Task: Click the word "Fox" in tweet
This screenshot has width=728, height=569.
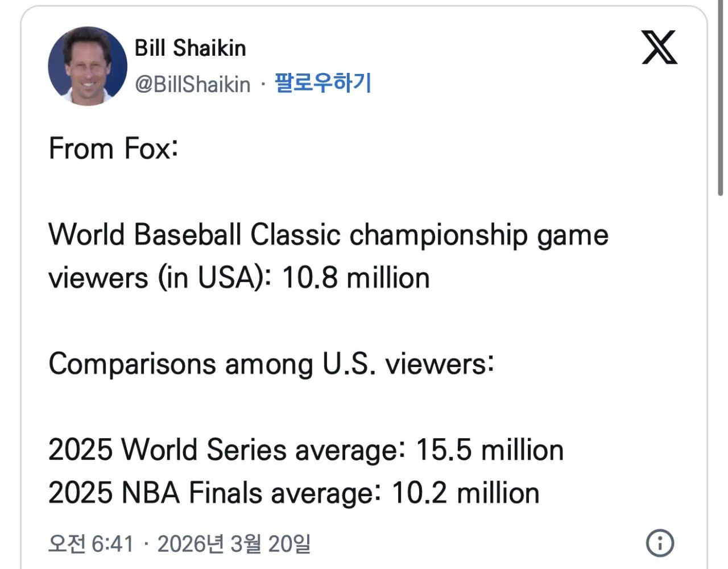Action: click(150, 149)
